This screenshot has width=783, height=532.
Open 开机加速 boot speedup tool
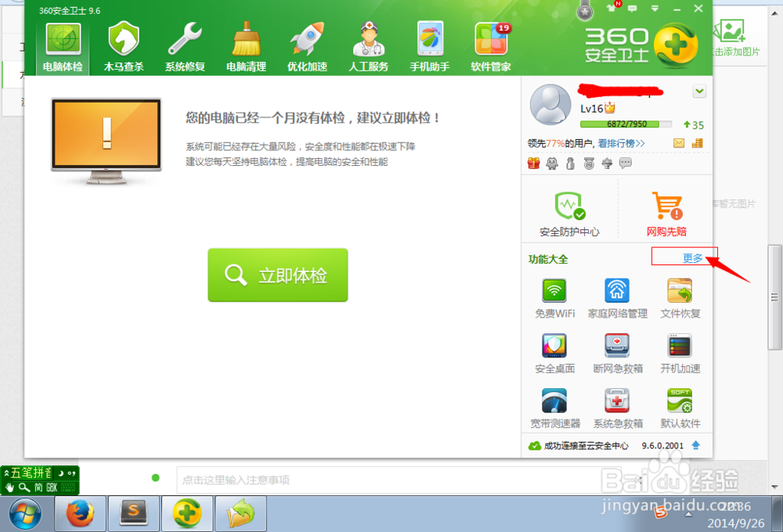click(680, 354)
